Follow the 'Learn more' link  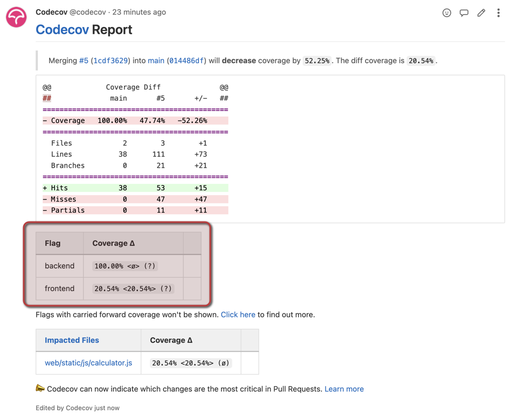[344, 389]
